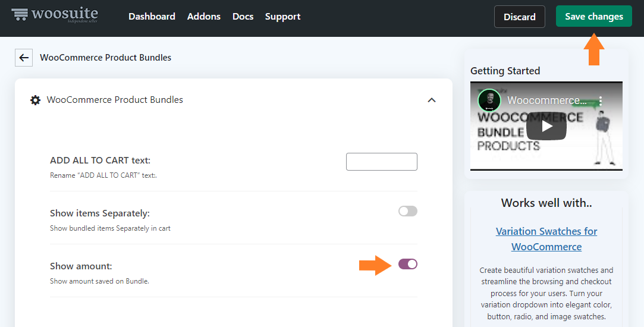Collapse the WooCommerce Product Bundles section
644x327 pixels.
click(432, 100)
